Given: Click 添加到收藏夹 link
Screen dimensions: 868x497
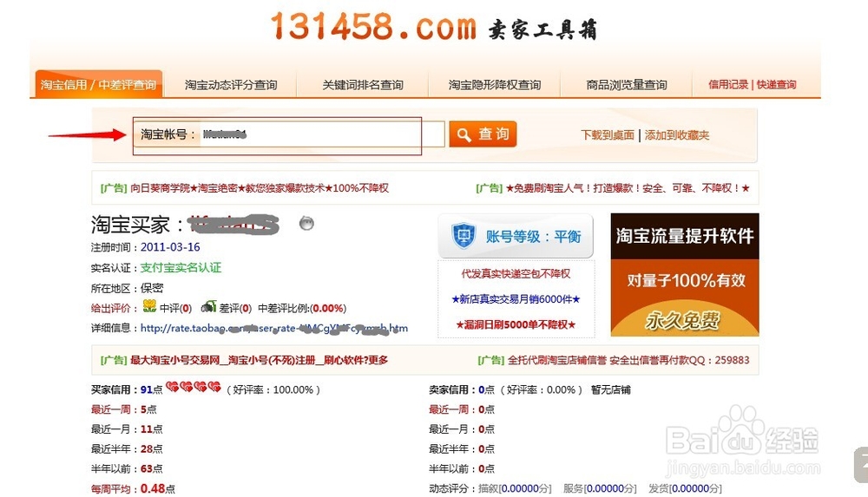Looking at the screenshot, I should [x=676, y=135].
